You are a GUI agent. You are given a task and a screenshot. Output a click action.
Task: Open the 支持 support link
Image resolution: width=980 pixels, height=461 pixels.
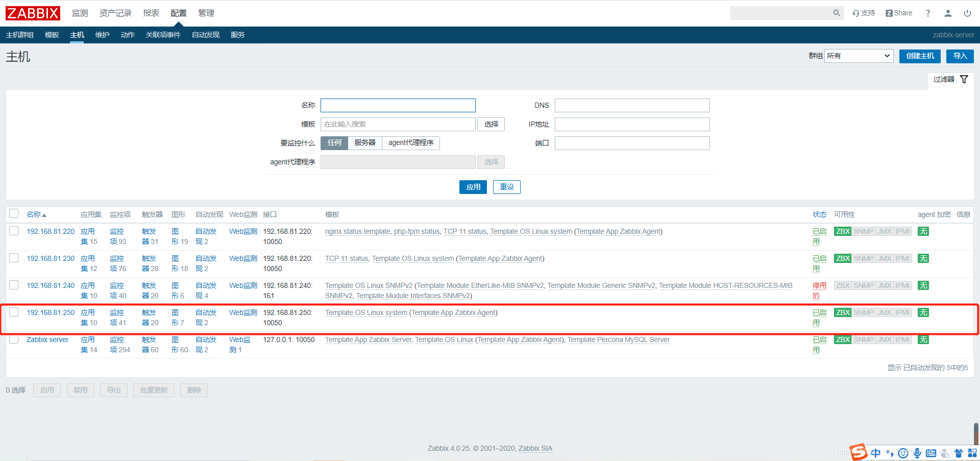click(864, 13)
